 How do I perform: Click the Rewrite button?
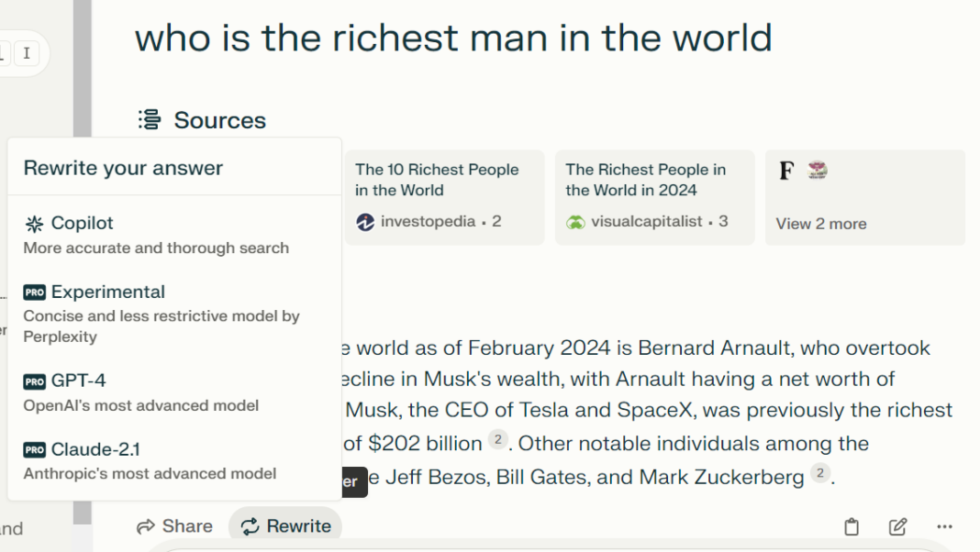(285, 525)
